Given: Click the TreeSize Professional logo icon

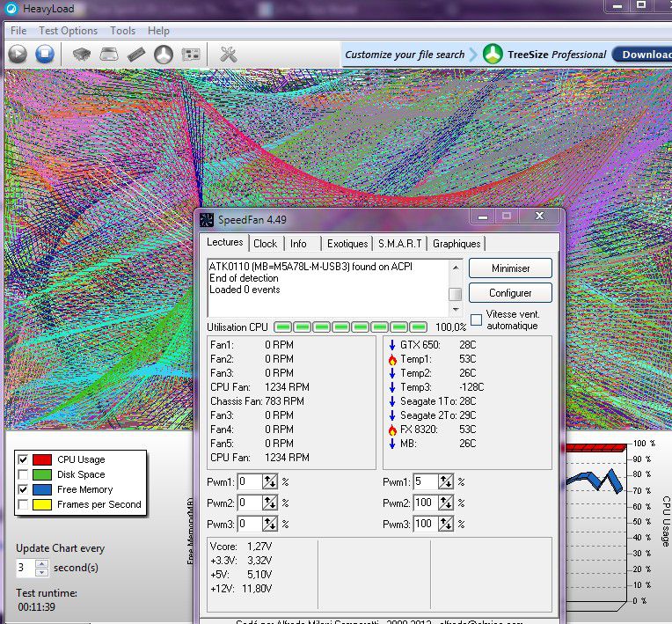Looking at the screenshot, I should (493, 55).
